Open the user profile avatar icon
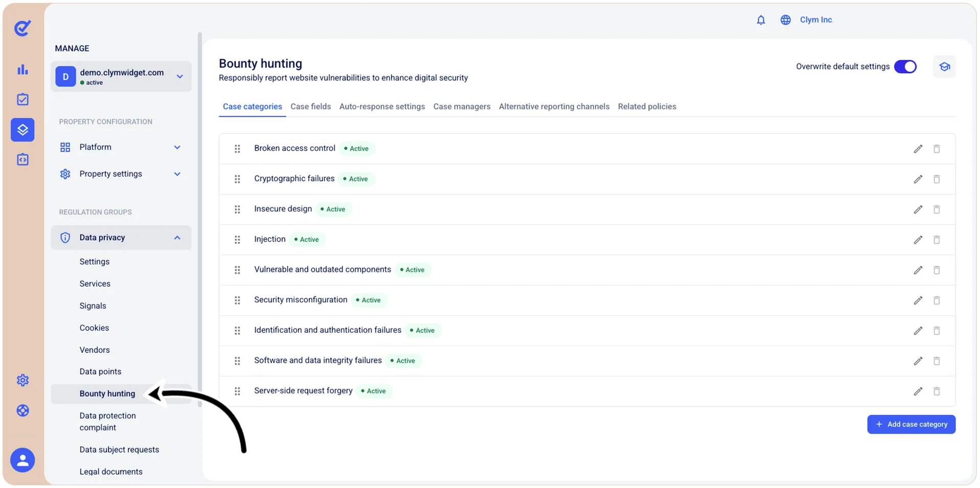Image resolution: width=980 pixels, height=488 pixels. (22, 460)
